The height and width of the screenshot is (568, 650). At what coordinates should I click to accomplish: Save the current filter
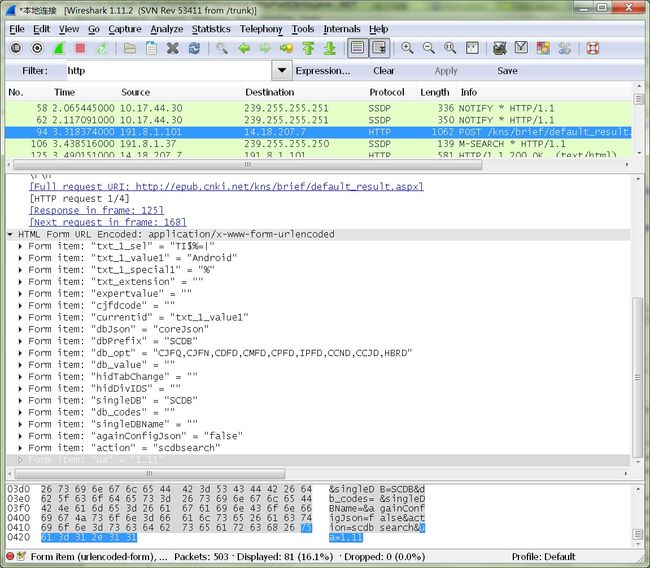click(507, 71)
